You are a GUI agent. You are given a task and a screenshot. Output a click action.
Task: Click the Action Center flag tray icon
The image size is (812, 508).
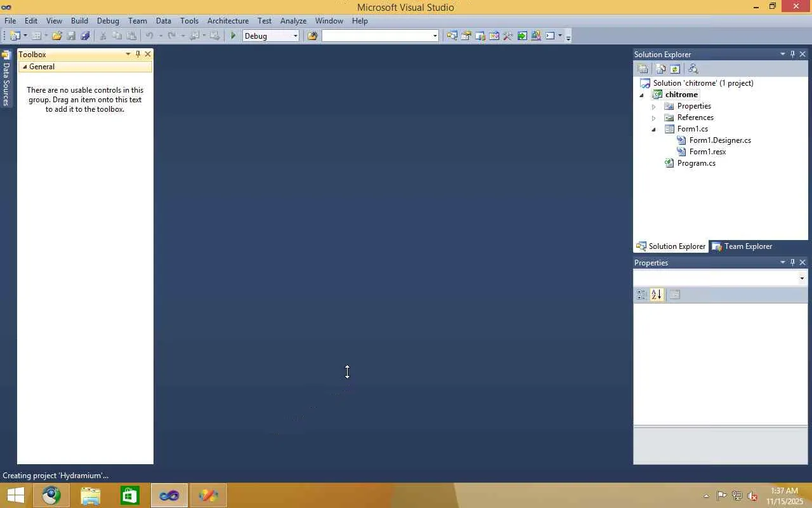click(722, 496)
